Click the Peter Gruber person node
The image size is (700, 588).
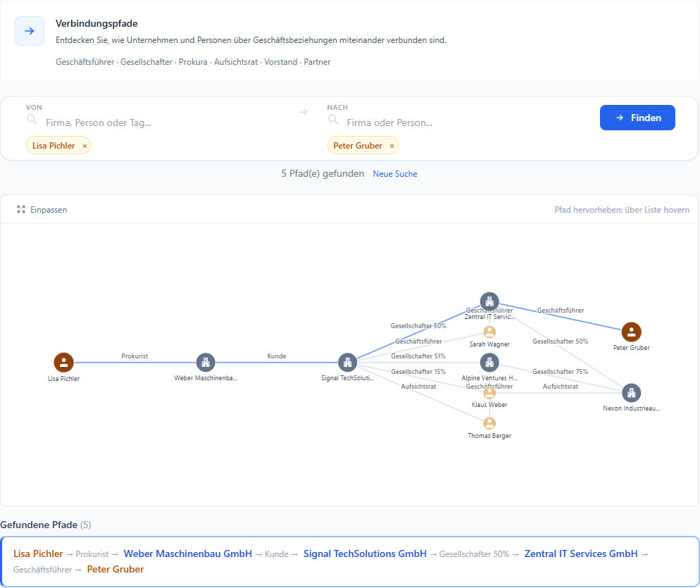(632, 332)
